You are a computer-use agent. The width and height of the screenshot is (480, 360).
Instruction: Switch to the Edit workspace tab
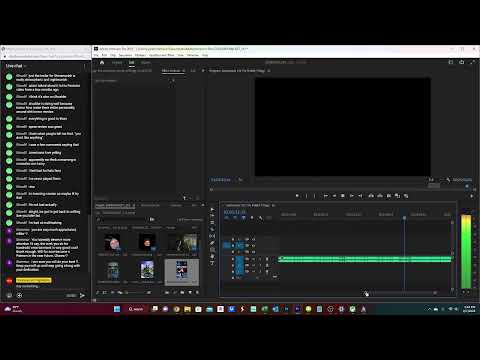131,62
